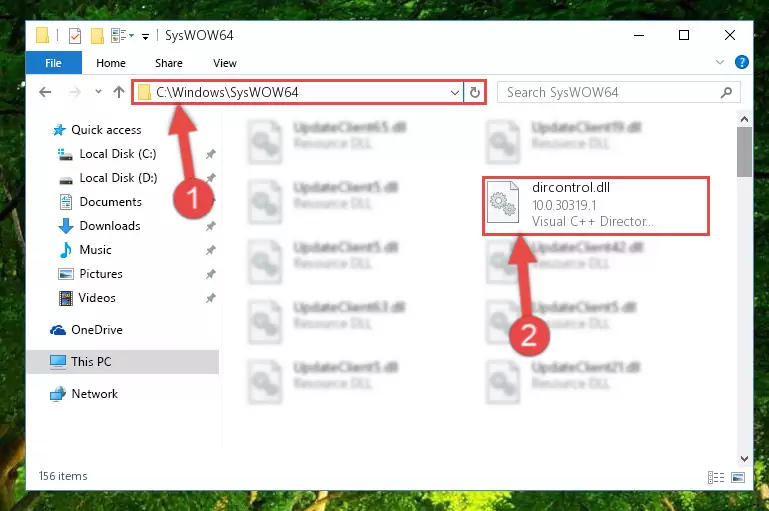Go back with the left arrow
Screen dimensions: 769x511
(x=45, y=92)
